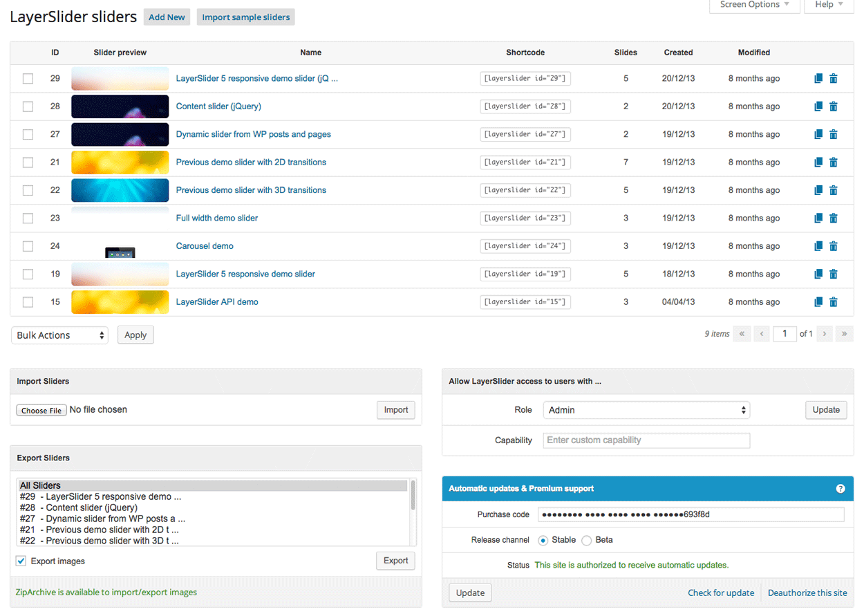The height and width of the screenshot is (616, 864).
Task: Select #29 LayerSlider 5 responsive in export list
Action: coord(212,497)
